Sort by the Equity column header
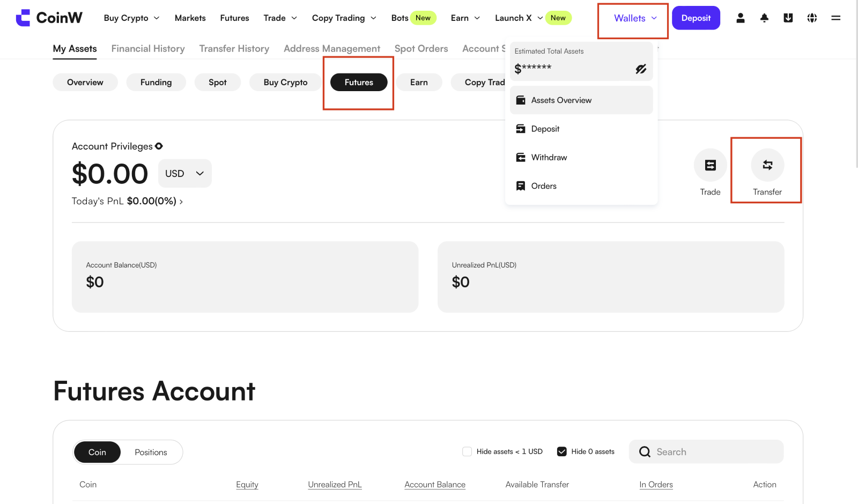 coord(247,485)
